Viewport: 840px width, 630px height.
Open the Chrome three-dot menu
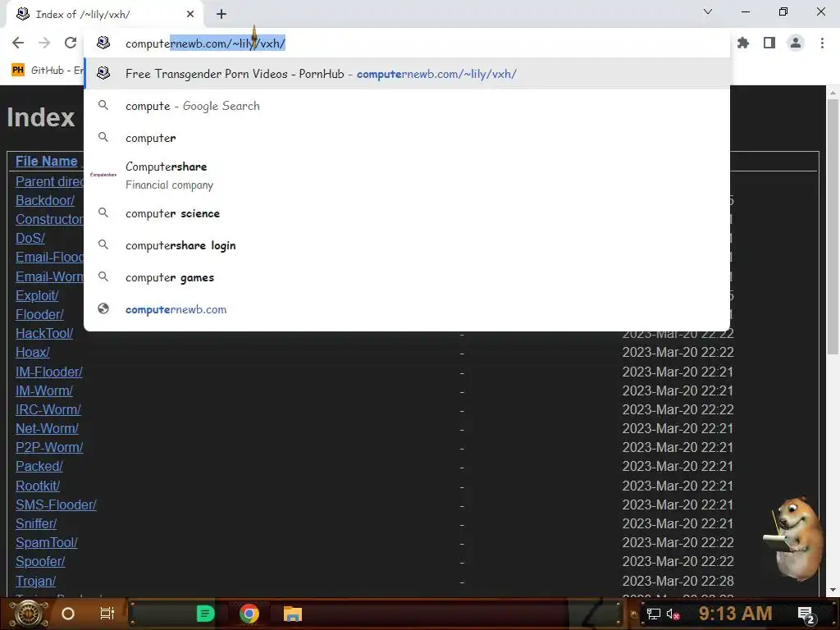822,43
